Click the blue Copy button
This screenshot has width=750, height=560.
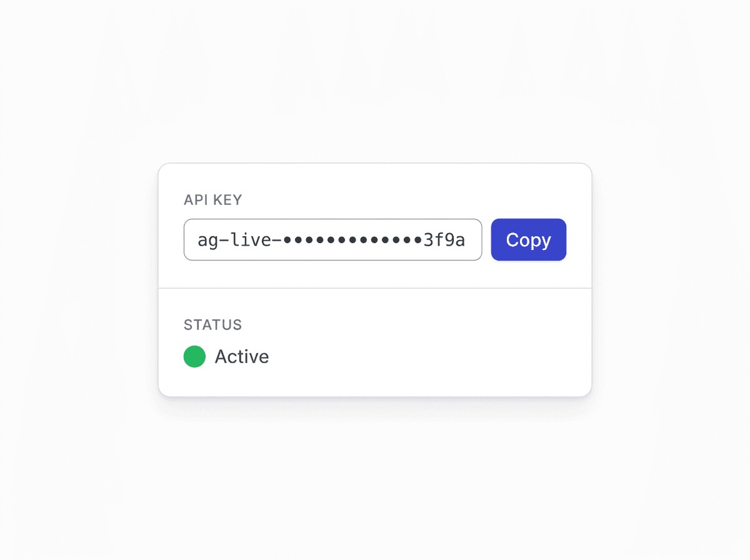[x=528, y=239]
